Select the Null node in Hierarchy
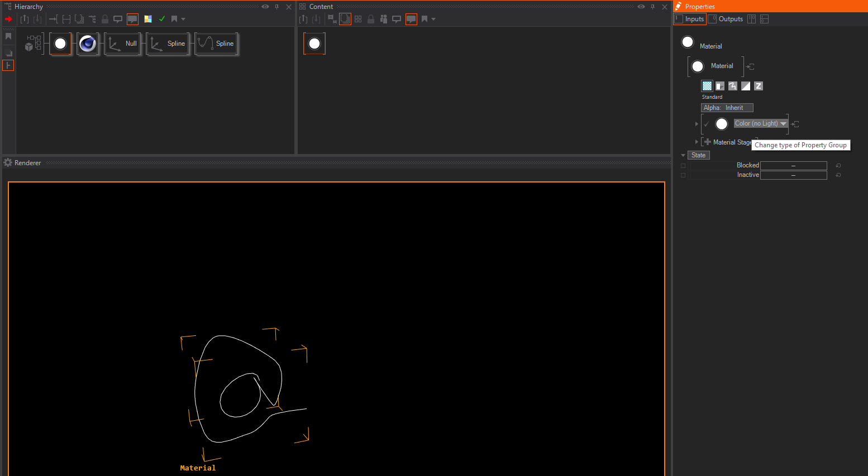The image size is (868, 476). tap(123, 44)
